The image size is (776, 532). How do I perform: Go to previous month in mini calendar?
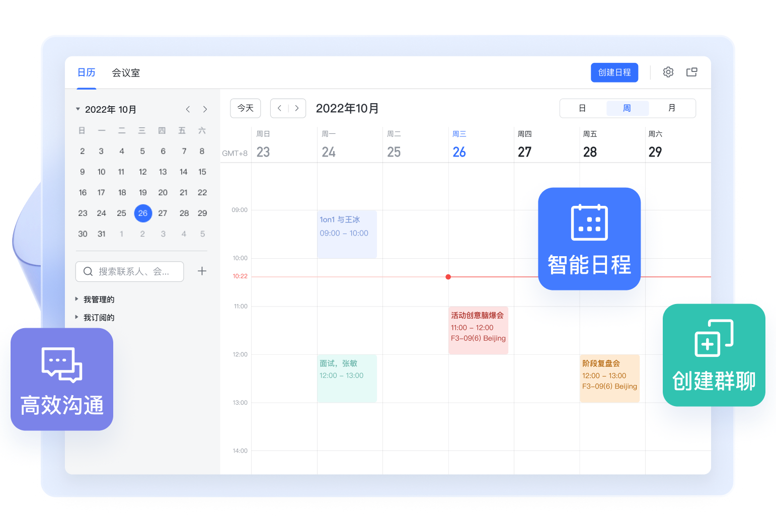coord(188,109)
